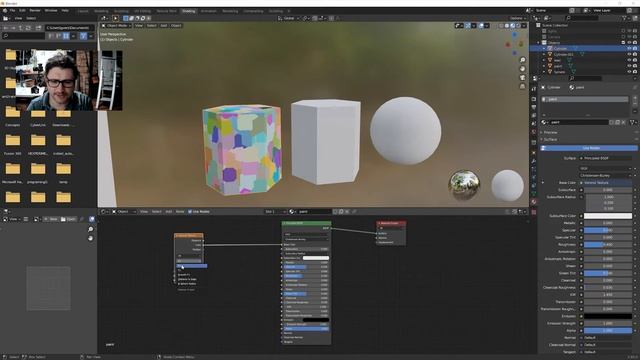Expand the Preview panel in material properties

coord(550,132)
